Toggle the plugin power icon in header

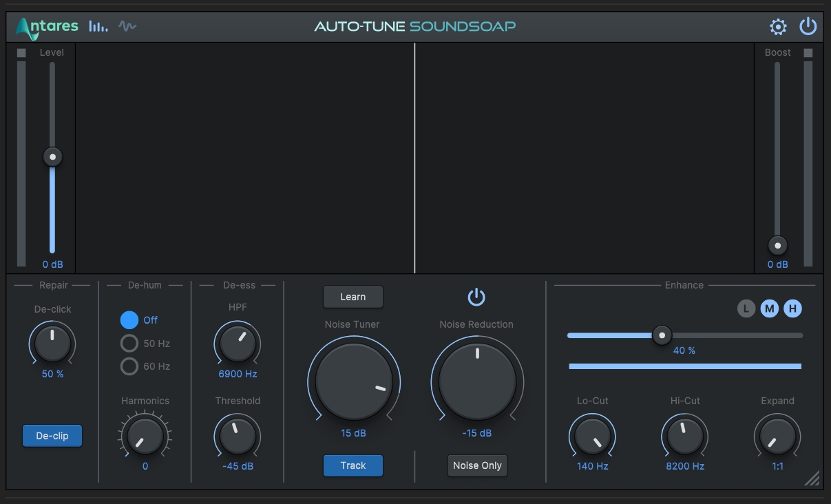point(808,27)
